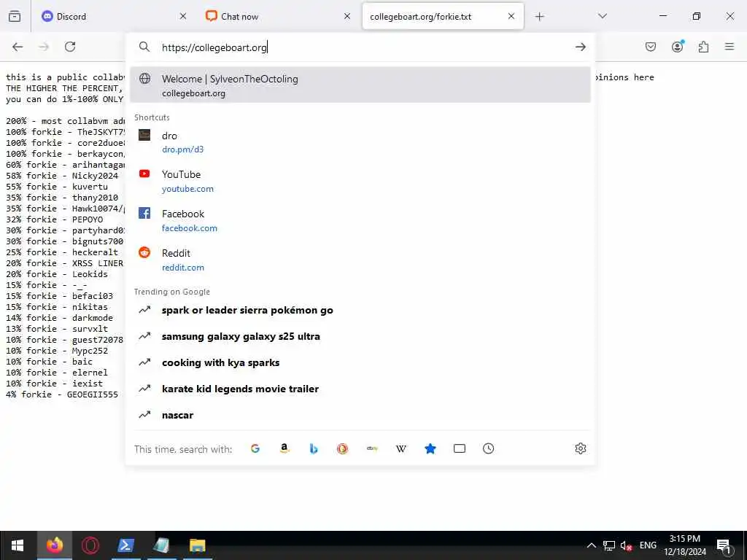
Task: Open the PowerShell taskbar icon
Action: pos(125,545)
